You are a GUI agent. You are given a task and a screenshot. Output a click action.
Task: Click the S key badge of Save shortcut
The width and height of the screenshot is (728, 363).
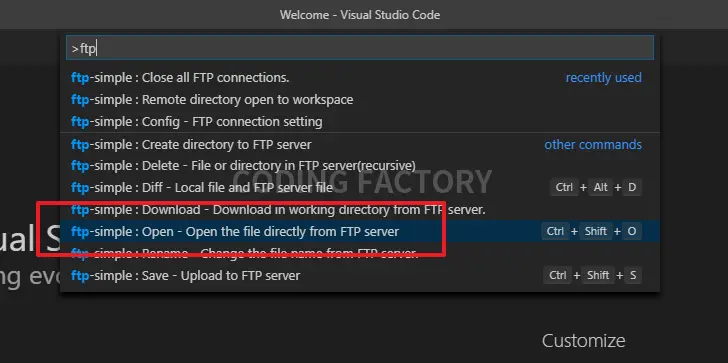tap(633, 275)
